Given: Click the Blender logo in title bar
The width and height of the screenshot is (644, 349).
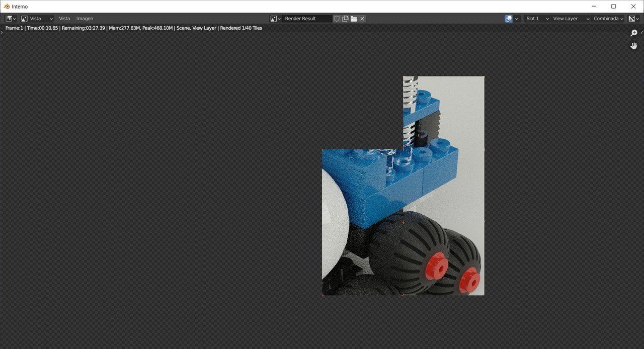Looking at the screenshot, I should click(x=7, y=7).
